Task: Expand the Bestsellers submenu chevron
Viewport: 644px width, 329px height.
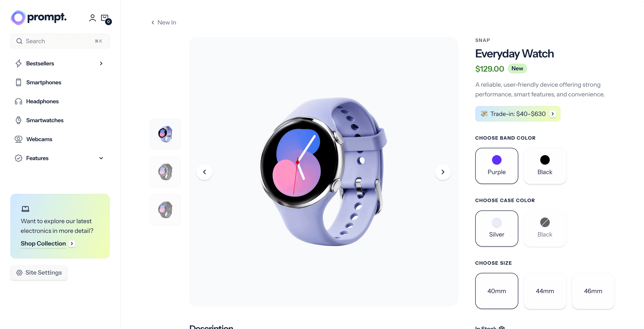Action: [x=101, y=63]
